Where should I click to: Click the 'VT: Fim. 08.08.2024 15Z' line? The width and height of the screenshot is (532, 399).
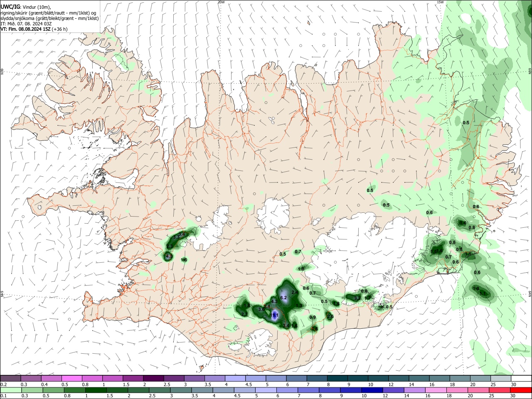[25, 29]
